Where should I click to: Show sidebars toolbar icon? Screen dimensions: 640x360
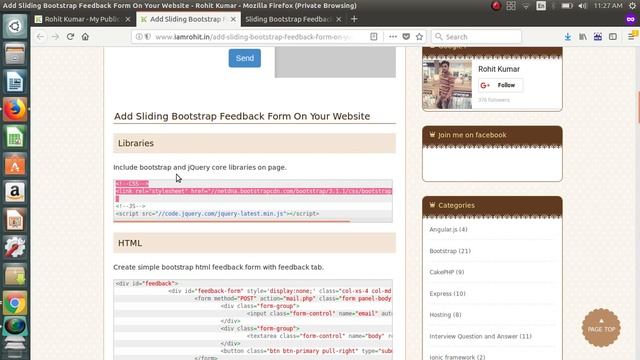click(x=613, y=37)
